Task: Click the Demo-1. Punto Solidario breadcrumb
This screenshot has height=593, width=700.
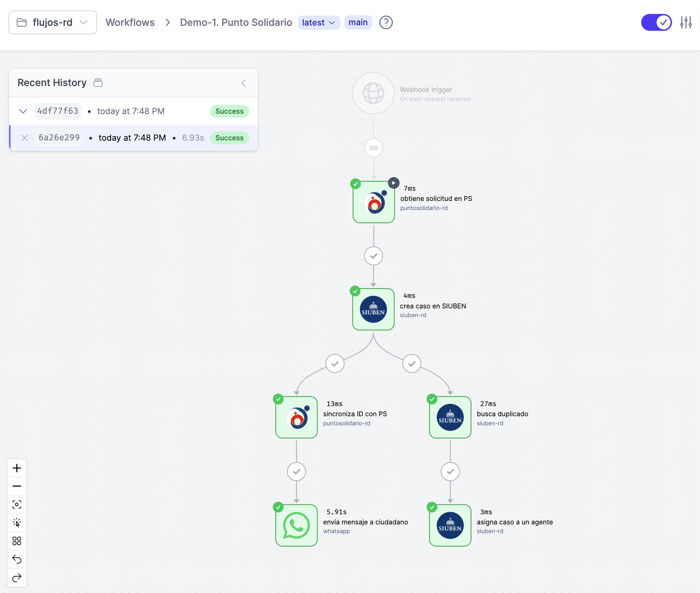Action: (x=236, y=22)
